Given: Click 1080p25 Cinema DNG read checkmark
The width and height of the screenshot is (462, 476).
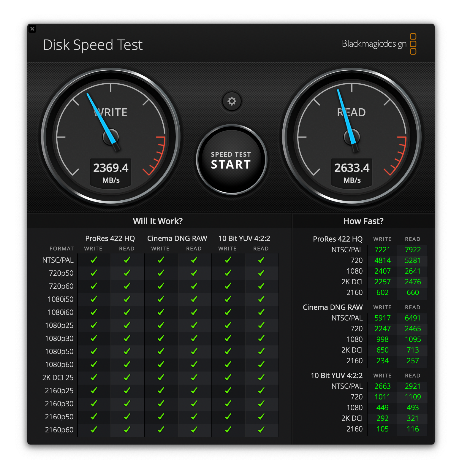Looking at the screenshot, I should (x=194, y=325).
